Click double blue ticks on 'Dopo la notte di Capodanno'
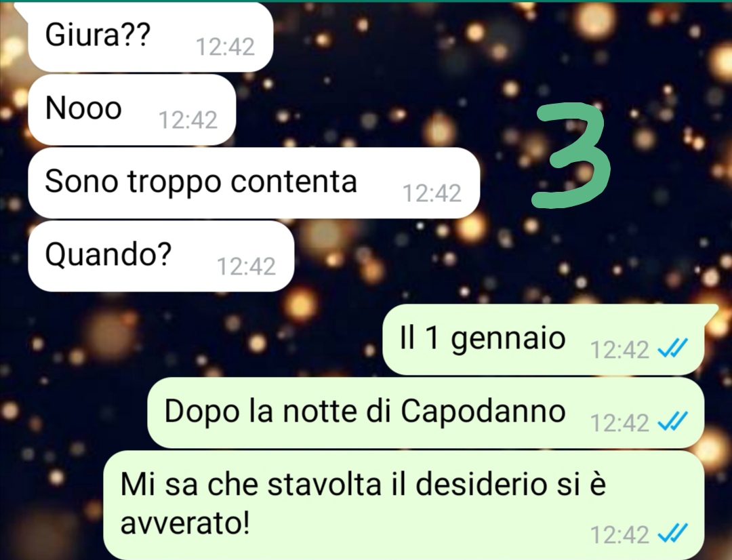 672,422
